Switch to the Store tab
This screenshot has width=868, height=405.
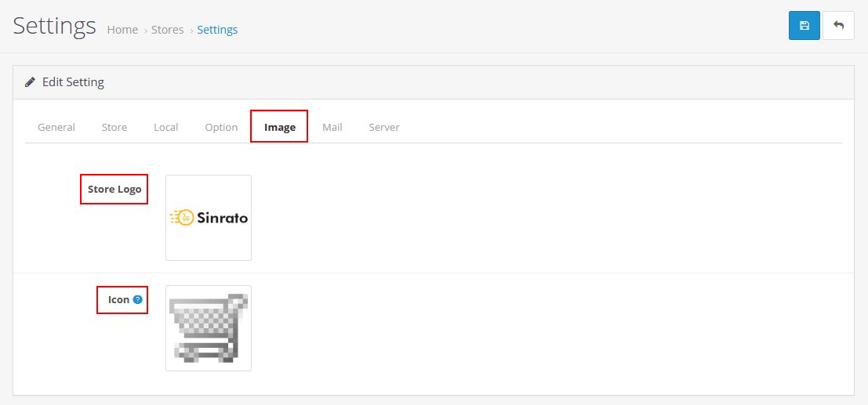pos(114,127)
